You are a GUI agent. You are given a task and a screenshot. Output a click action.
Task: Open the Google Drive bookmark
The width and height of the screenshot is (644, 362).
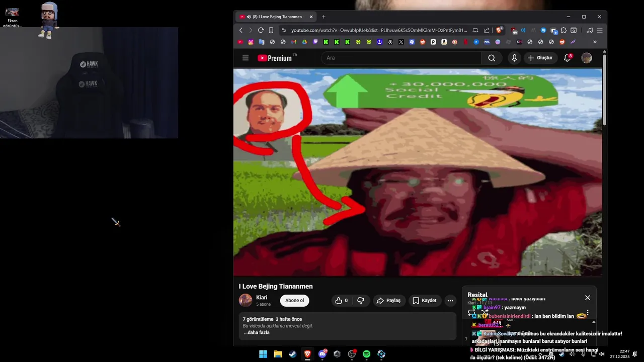tap(304, 42)
